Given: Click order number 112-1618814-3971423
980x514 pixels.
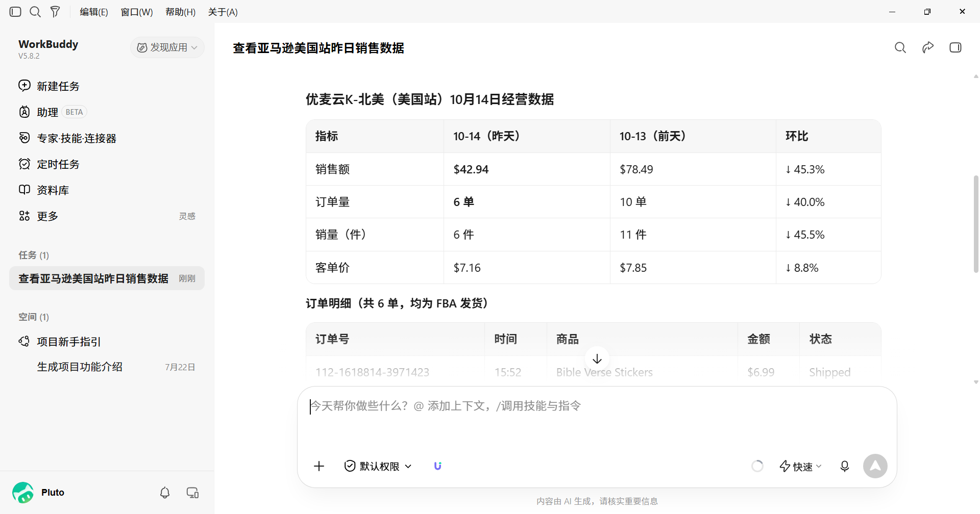Looking at the screenshot, I should click(373, 372).
